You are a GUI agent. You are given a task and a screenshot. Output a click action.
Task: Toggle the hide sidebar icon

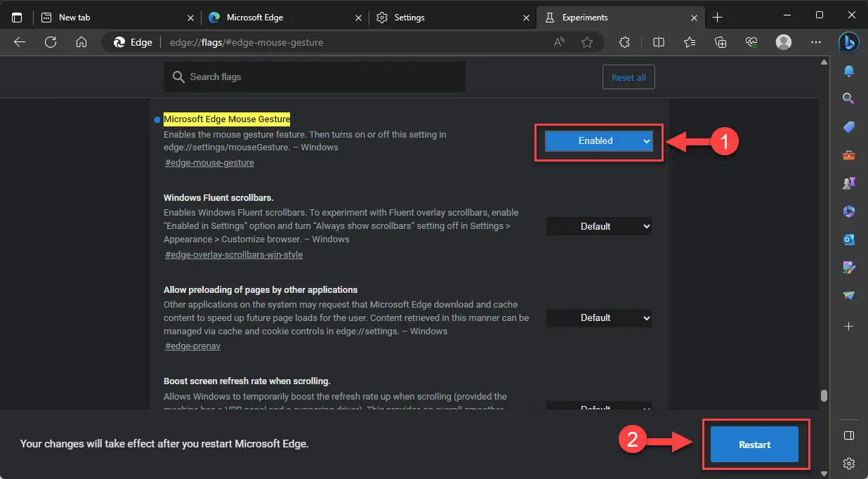849,435
